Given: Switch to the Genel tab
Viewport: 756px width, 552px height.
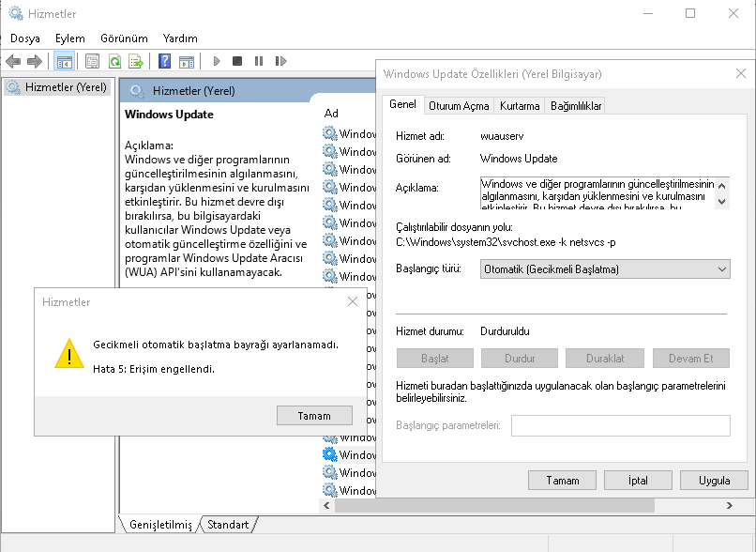Looking at the screenshot, I should coord(402,104).
